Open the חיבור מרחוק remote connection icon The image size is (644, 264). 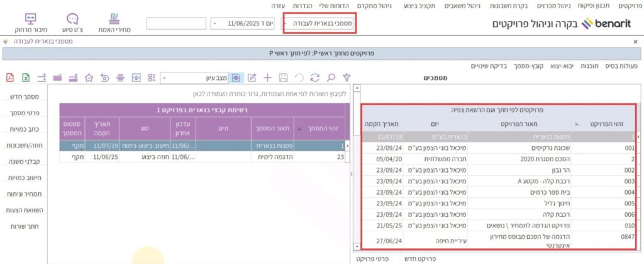click(30, 23)
